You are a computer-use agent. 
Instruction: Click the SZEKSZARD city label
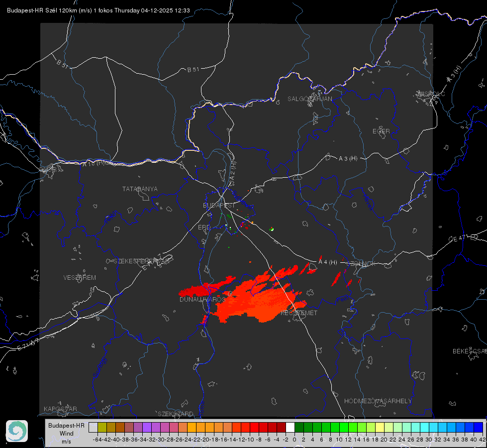pyautogui.click(x=176, y=414)
